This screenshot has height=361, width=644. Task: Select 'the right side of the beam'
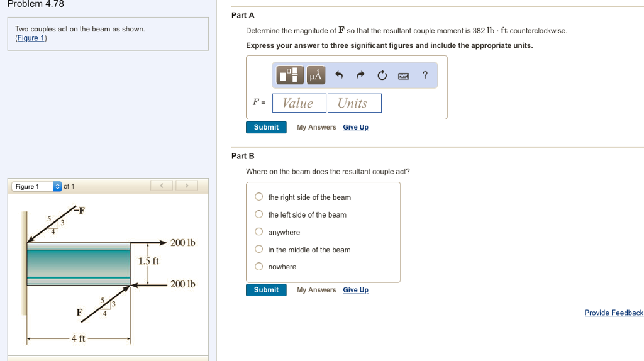(x=258, y=197)
